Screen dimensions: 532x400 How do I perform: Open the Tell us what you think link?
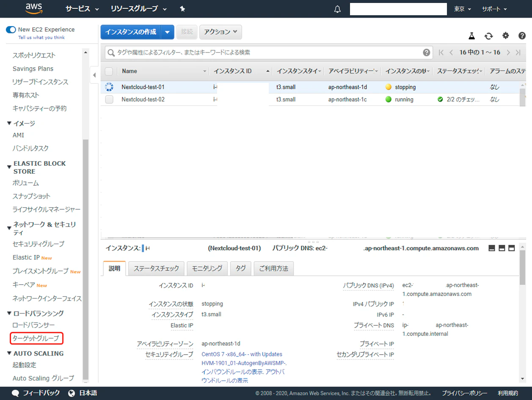pyautogui.click(x=41, y=38)
